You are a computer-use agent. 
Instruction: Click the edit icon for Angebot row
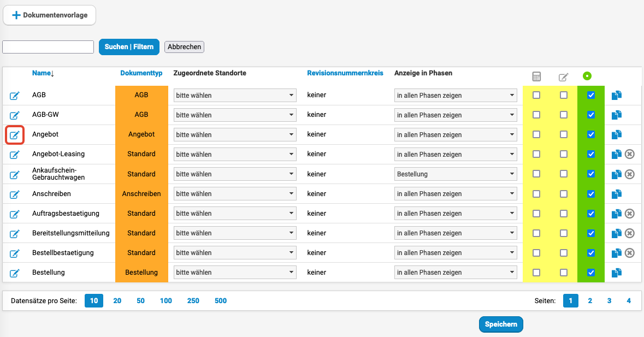15,135
